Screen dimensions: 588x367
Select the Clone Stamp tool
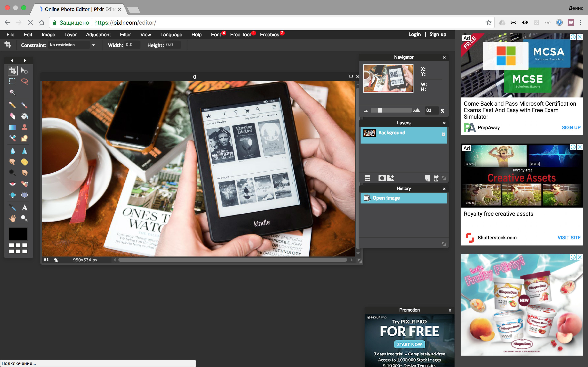[24, 127]
